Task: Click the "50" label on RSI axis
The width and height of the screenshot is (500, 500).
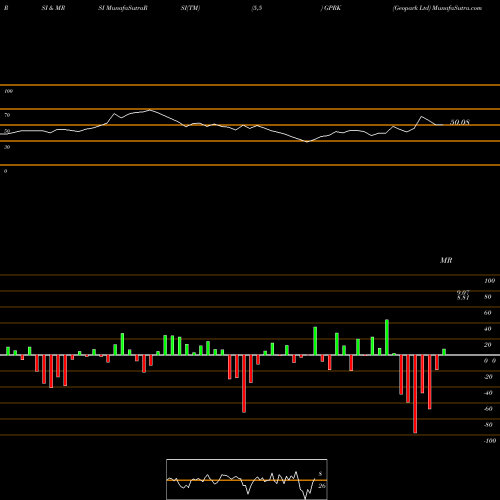Action: pos(7,131)
